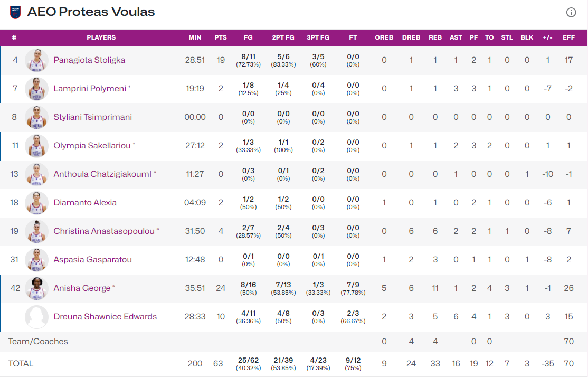
Task: Open Olympia Sakellariou's player photo
Action: 36,146
